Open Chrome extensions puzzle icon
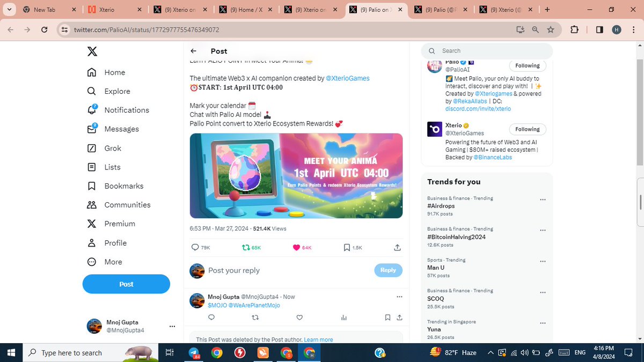This screenshot has height=362, width=644. pos(574,29)
